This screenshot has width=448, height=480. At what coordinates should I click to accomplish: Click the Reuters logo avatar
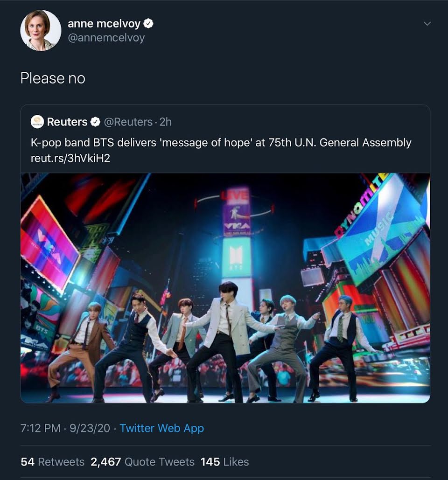(37, 122)
